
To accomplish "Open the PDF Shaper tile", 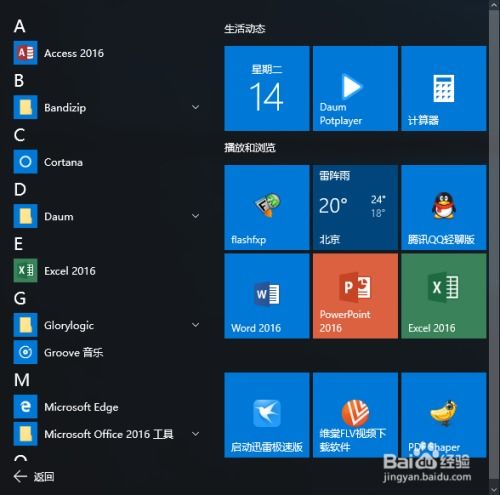I will click(x=444, y=415).
